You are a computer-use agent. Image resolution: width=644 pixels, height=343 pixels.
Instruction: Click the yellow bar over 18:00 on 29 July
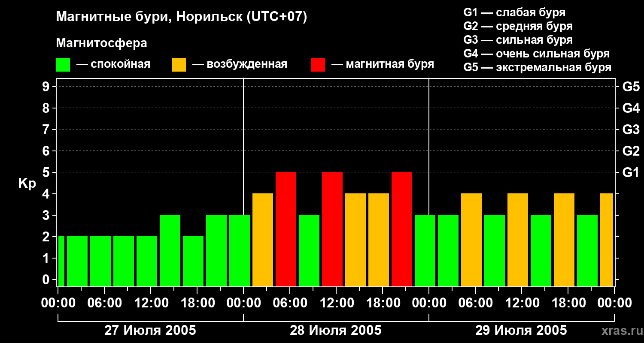(x=564, y=240)
